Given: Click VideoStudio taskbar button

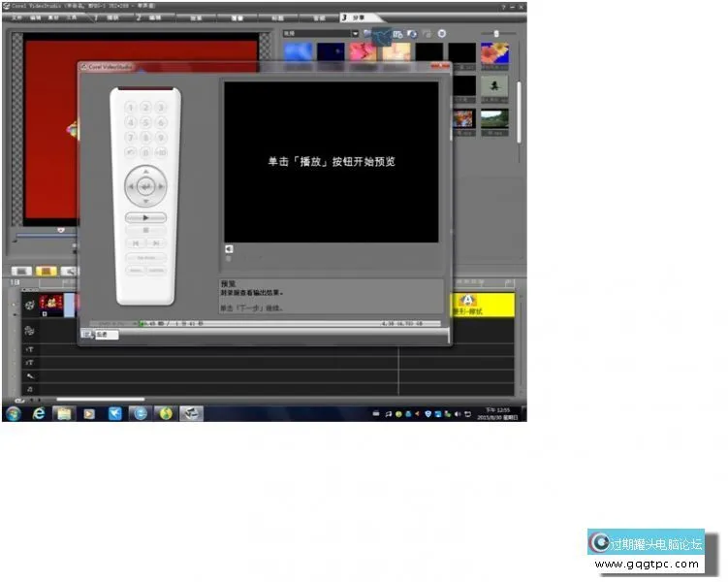Looking at the screenshot, I should (x=191, y=413).
